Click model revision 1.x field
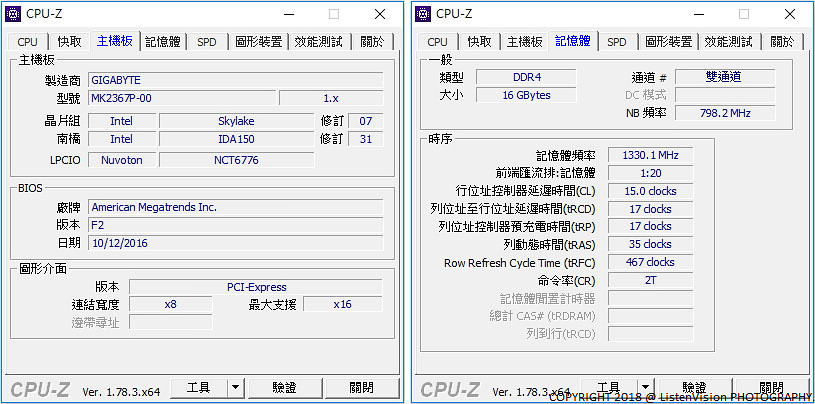This screenshot has height=404, width=815. (331, 98)
